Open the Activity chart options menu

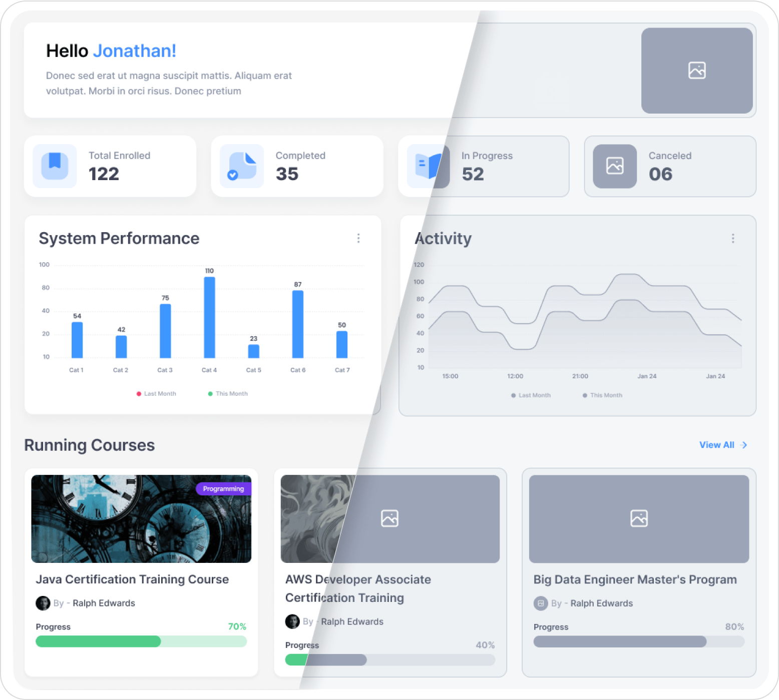733,238
